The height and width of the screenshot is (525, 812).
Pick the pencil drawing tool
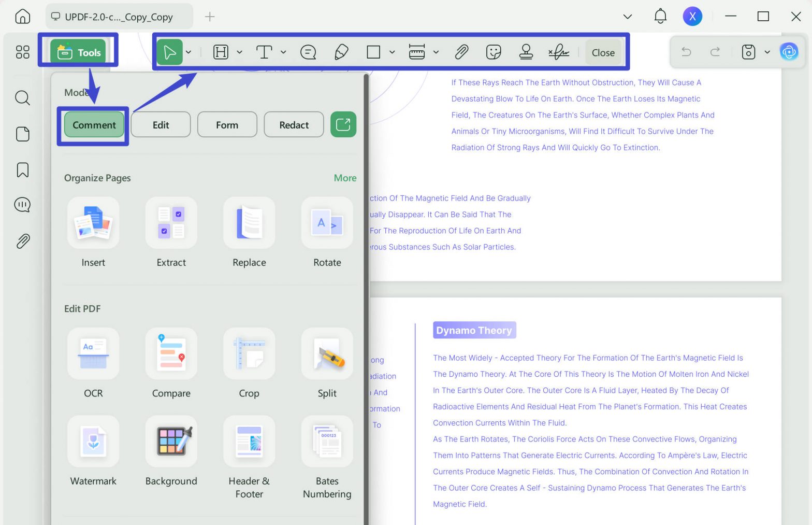click(341, 52)
